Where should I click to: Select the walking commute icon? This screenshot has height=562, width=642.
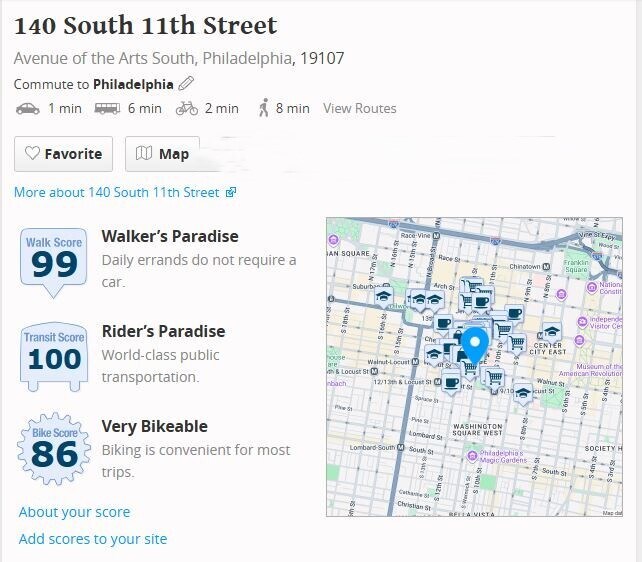(264, 108)
